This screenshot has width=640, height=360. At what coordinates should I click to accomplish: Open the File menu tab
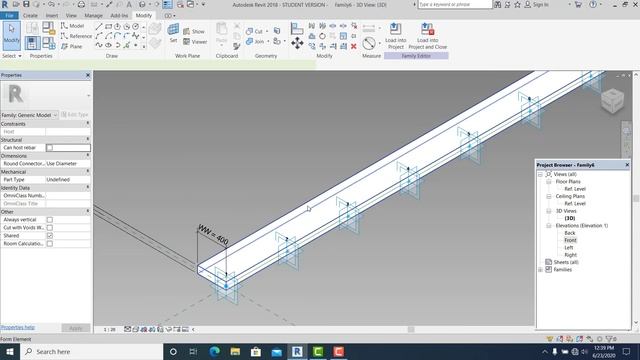tap(9, 16)
